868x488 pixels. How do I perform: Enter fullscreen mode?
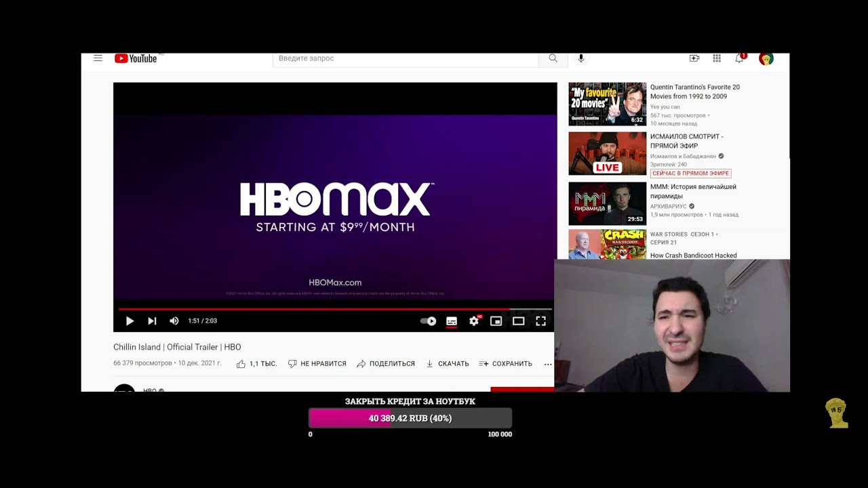541,321
